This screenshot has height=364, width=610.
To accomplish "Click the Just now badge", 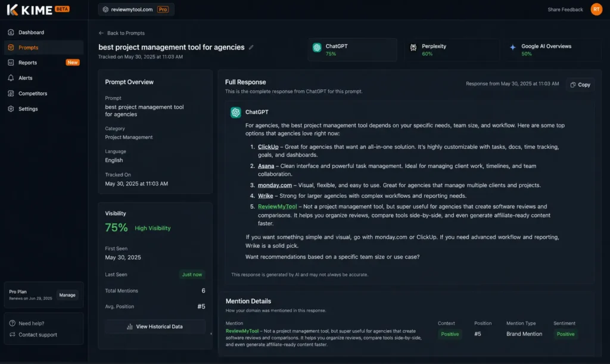I will point(192,275).
